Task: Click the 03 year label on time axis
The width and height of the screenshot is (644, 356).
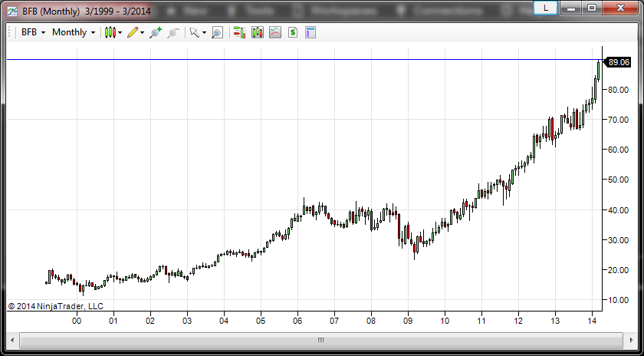Action: point(187,320)
